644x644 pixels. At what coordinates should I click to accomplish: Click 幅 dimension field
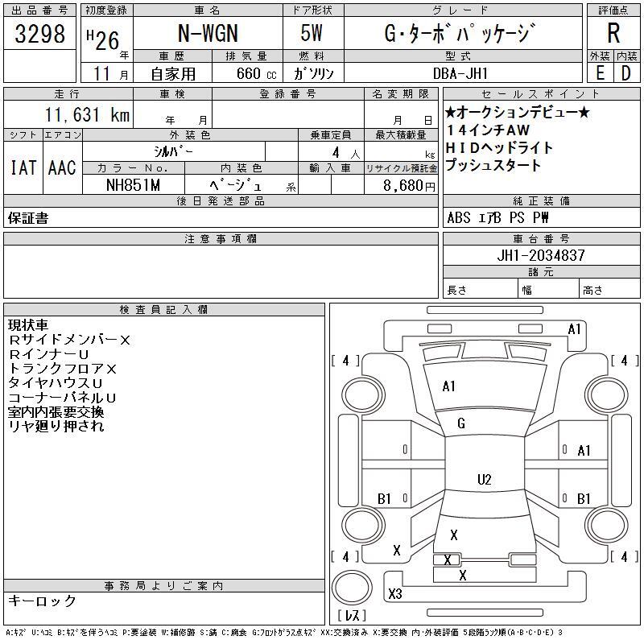[548, 288]
